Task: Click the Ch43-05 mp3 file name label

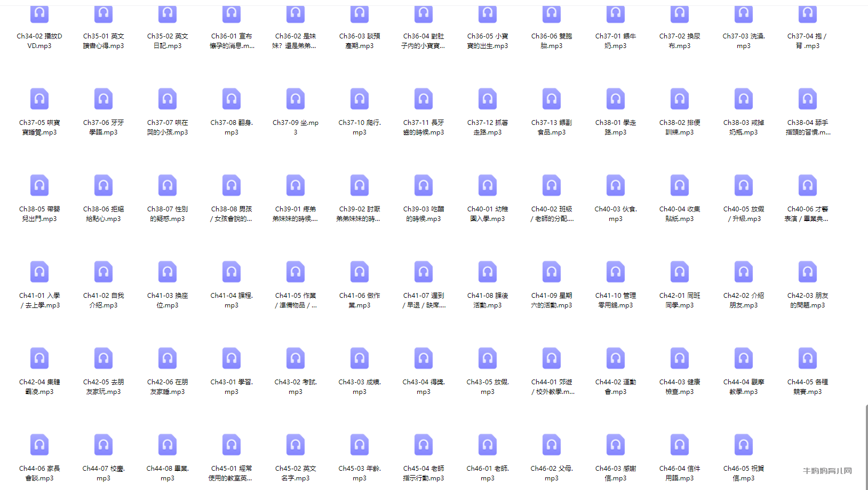Action: 488,387
